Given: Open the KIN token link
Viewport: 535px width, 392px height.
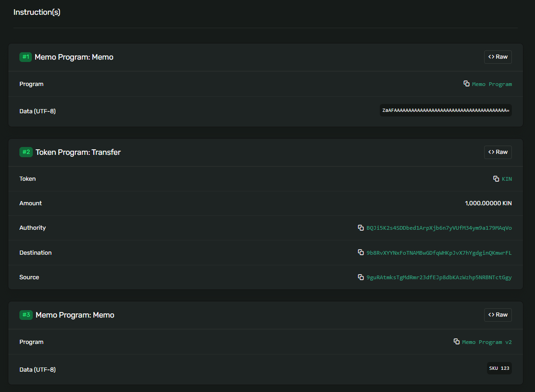Looking at the screenshot, I should point(507,179).
